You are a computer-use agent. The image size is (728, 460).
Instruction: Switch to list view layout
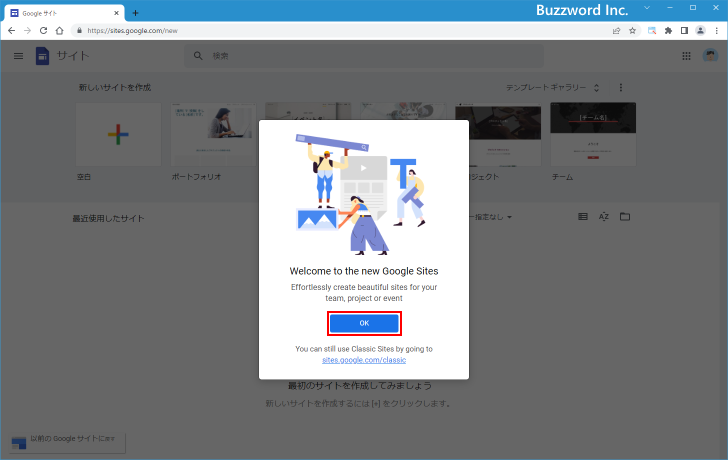583,217
